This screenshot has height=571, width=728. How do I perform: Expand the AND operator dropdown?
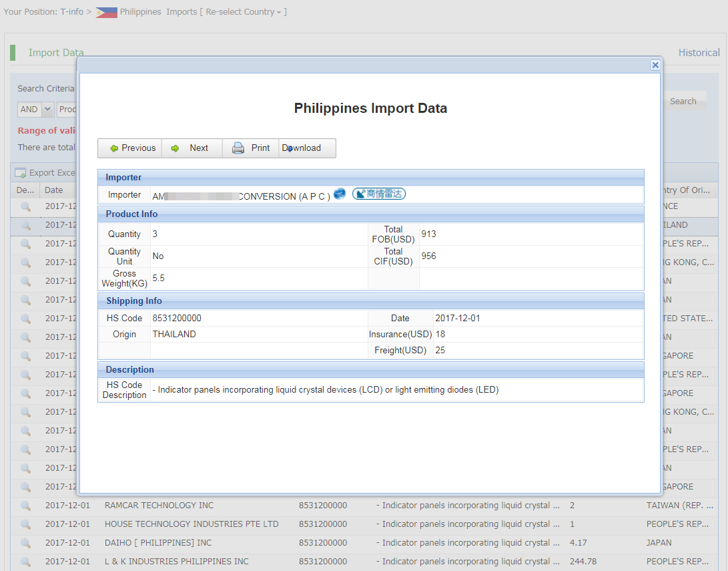point(47,110)
